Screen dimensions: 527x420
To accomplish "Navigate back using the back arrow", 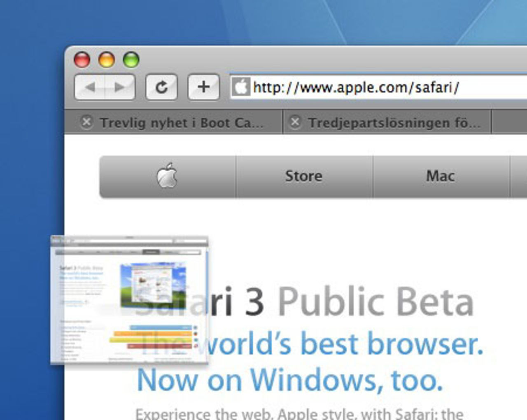I will (91, 87).
